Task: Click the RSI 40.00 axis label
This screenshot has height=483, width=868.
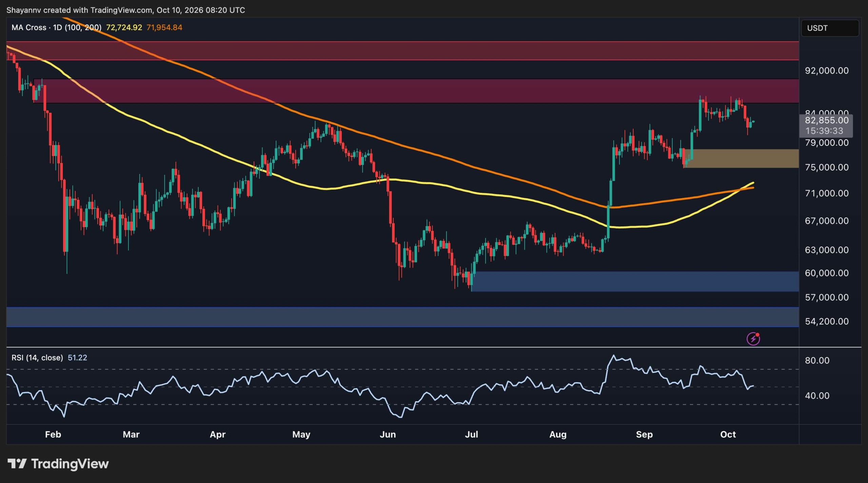Action: point(817,396)
